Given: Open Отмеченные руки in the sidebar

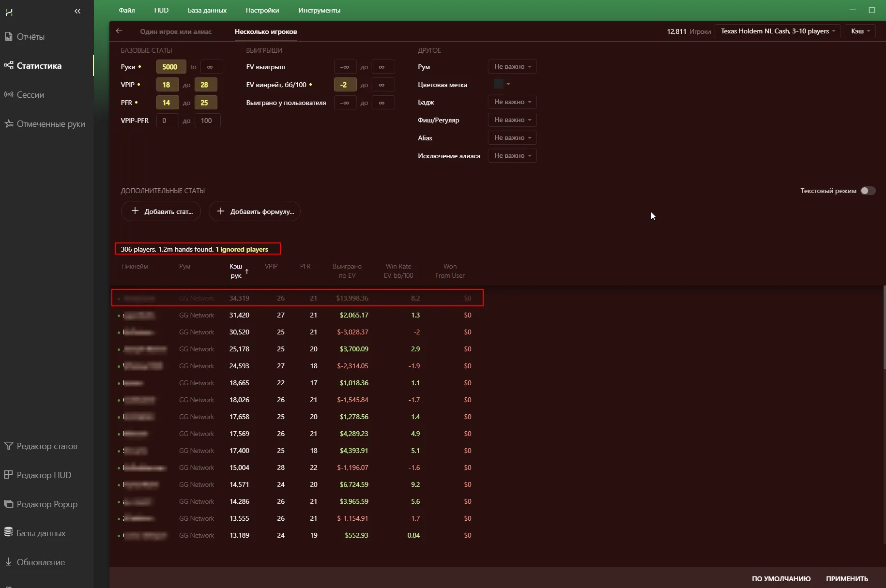Looking at the screenshot, I should 50,124.
